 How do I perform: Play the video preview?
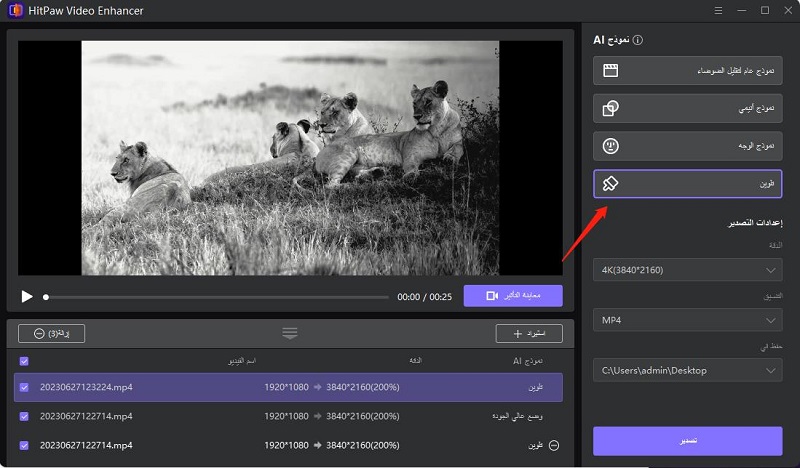tap(27, 297)
